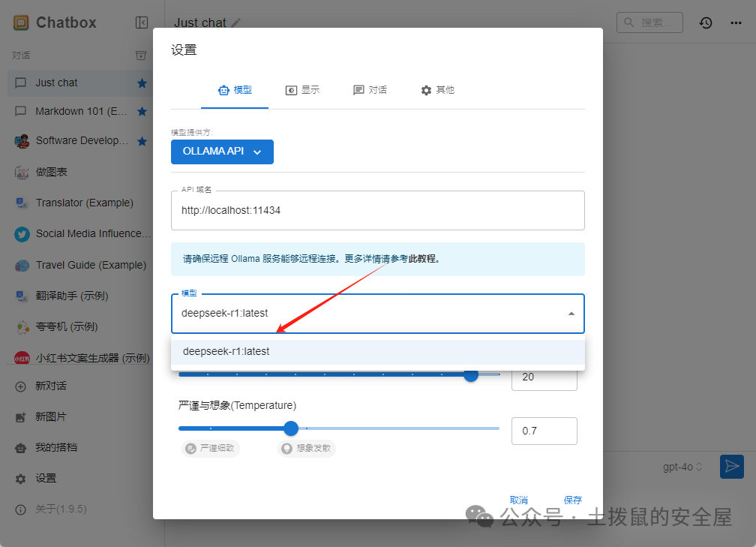Screen dimensions: 756x547
Task: Click the 搜索 search box in header
Action: [649, 23]
